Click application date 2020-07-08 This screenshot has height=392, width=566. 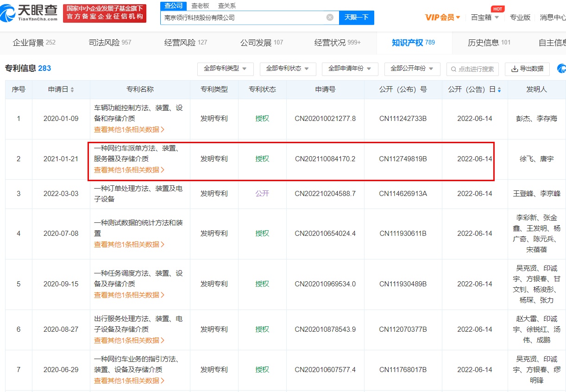61,234
